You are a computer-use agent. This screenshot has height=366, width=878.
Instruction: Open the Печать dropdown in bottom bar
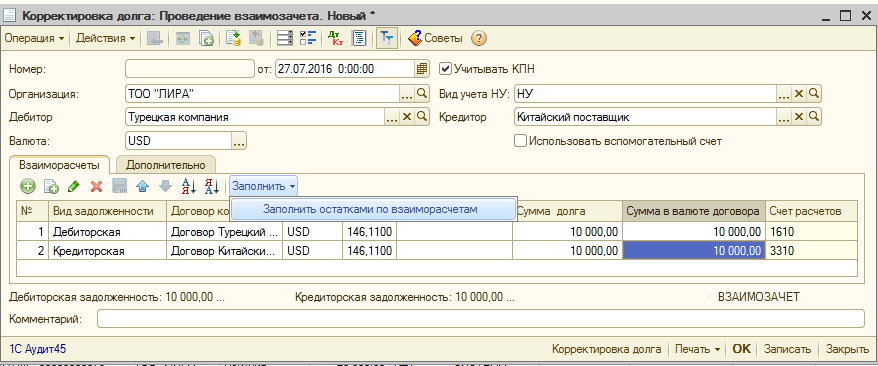pos(697,349)
